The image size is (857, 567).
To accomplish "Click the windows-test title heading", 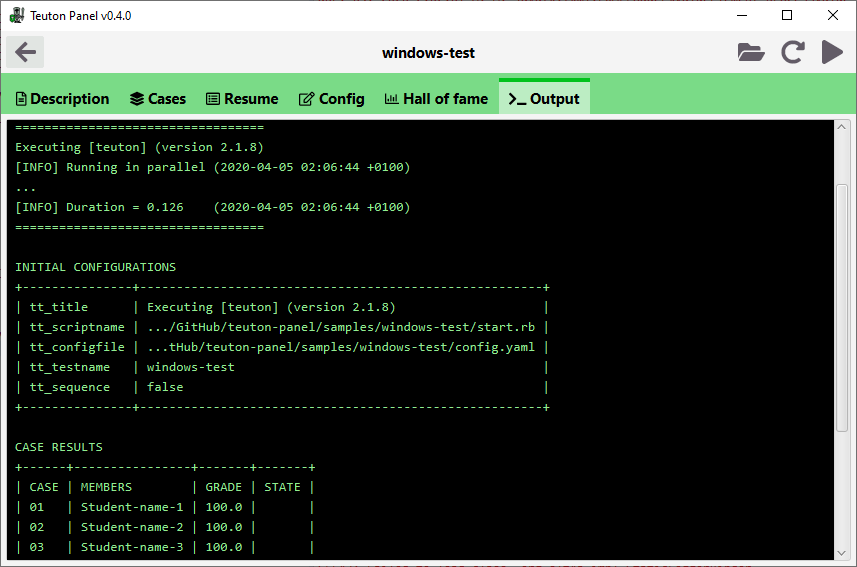I will click(x=428, y=53).
